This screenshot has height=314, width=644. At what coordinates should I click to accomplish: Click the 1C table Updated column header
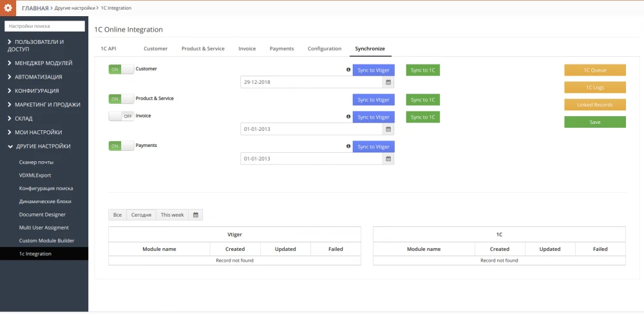(x=550, y=249)
